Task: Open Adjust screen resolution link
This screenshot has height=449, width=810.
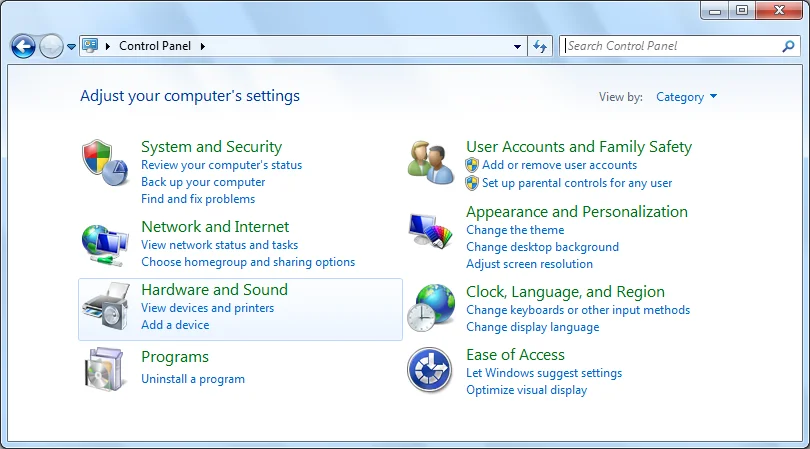Action: [529, 264]
